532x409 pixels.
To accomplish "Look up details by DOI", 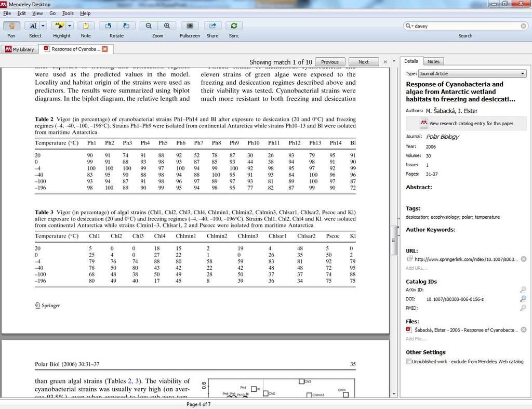I will (523, 299).
